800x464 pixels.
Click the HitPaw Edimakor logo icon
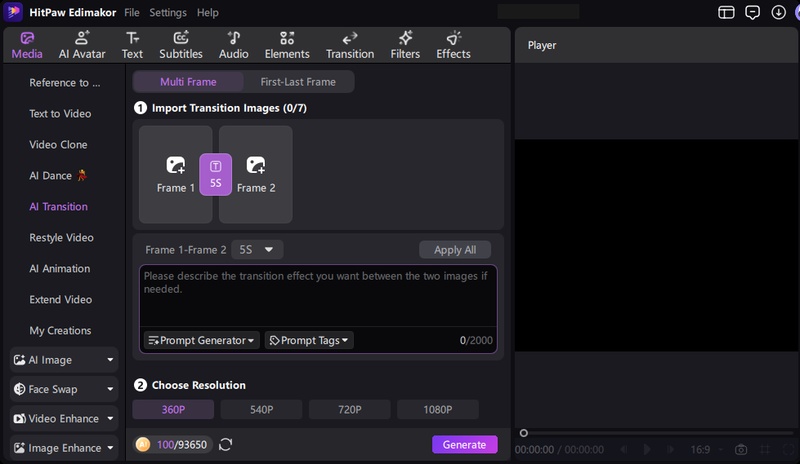pyautogui.click(x=13, y=12)
